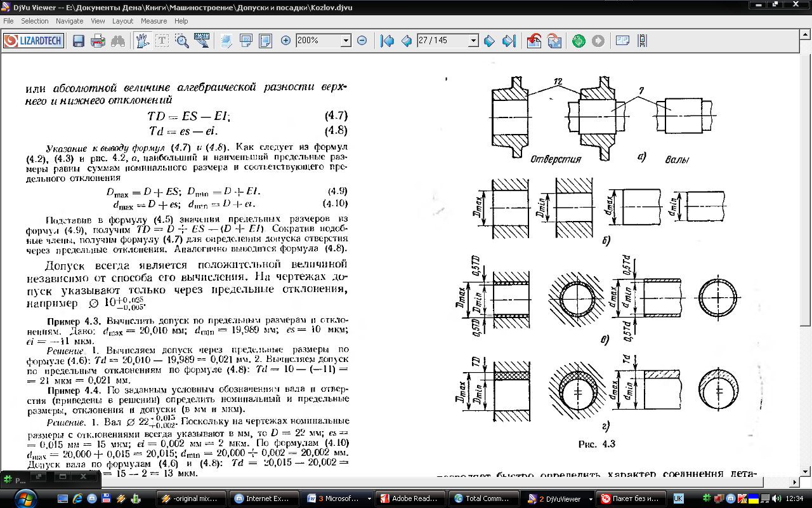Open the '-original mix...' taskbar window
This screenshot has height=508, width=812.
(191, 498)
